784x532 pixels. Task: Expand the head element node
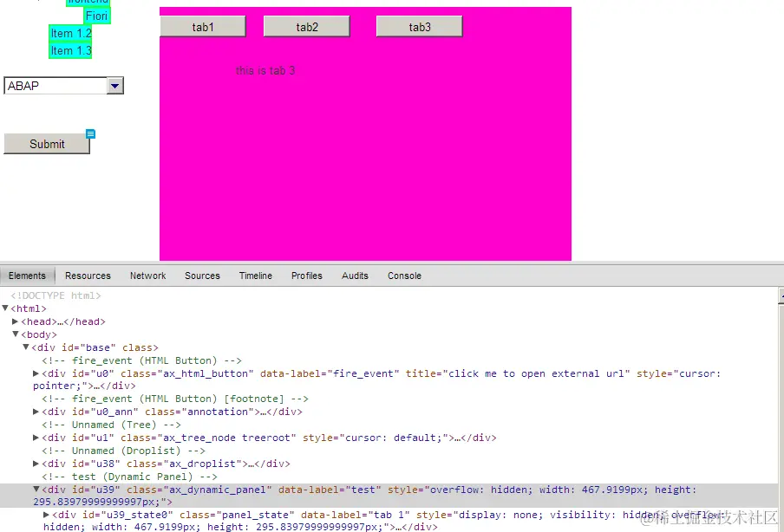15,321
